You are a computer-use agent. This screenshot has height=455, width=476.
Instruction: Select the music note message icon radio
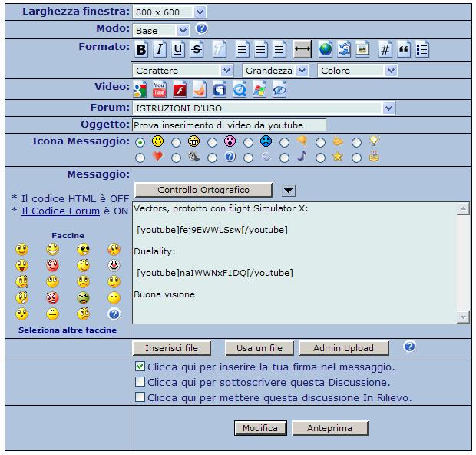(284, 158)
